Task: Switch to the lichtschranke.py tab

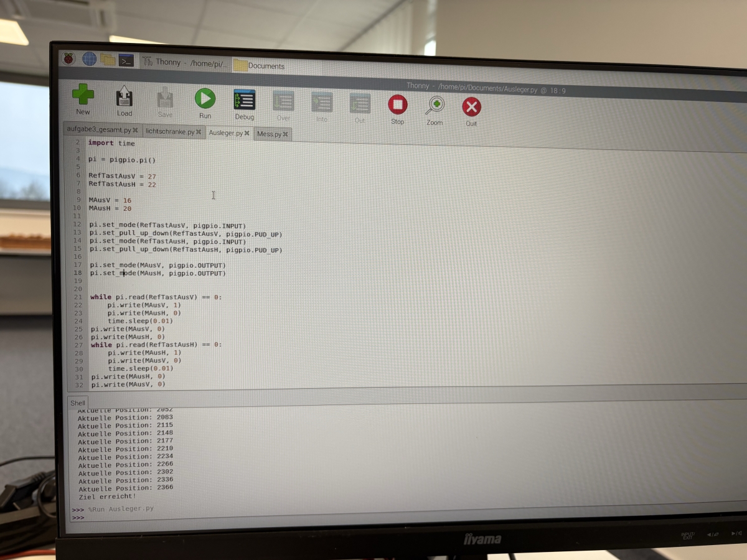Action: [169, 131]
